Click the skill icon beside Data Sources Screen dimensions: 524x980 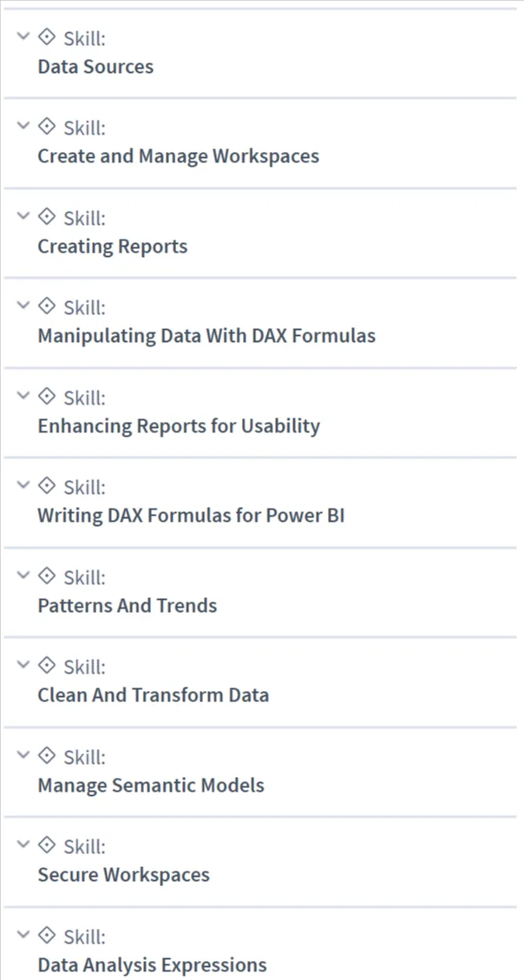pos(46,37)
